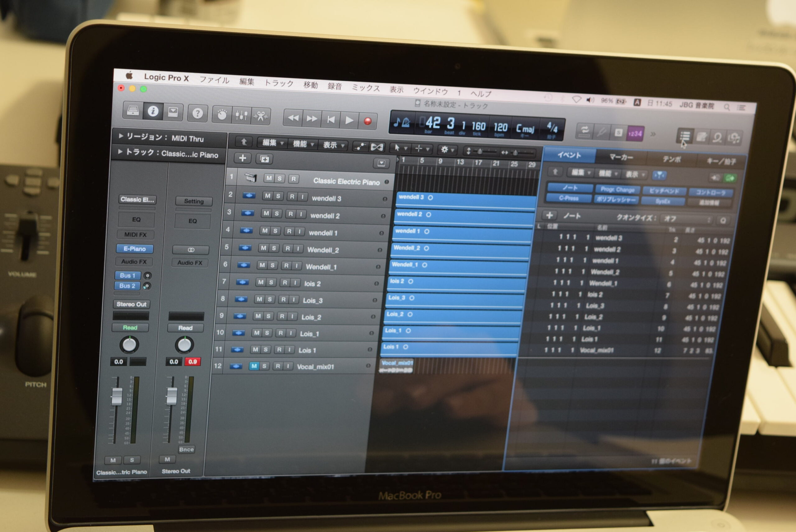Start recording with red Record button
This screenshot has width=796, height=532.
[368, 121]
